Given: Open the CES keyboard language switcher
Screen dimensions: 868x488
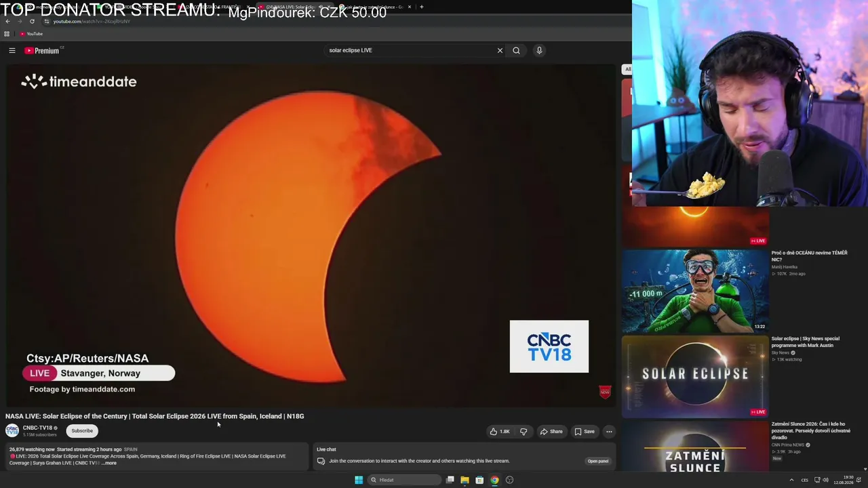Looking at the screenshot, I should click(x=804, y=480).
